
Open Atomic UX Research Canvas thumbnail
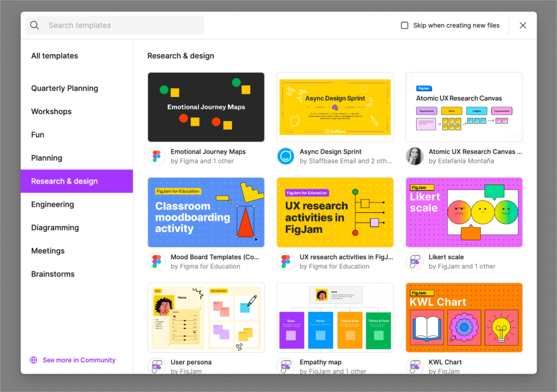point(464,107)
